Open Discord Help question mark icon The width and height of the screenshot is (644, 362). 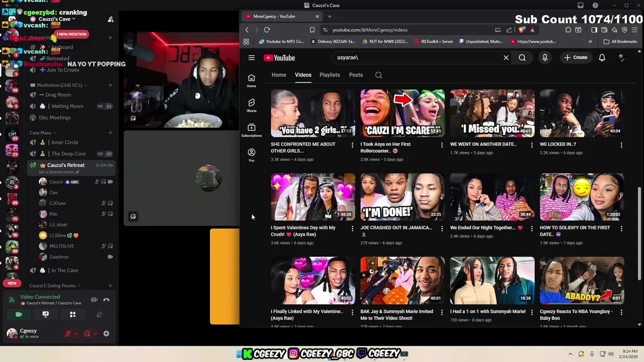point(596,6)
